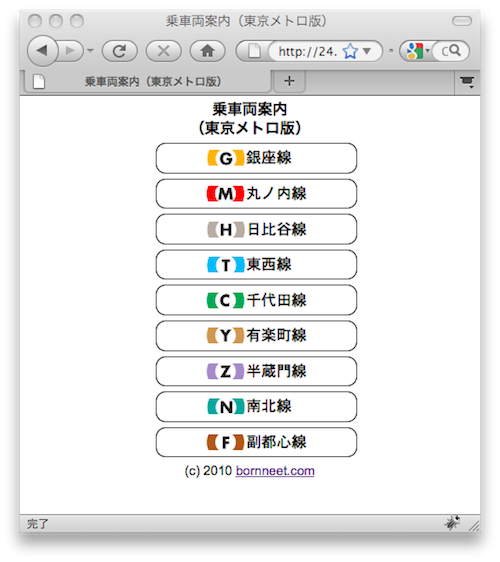The height and width of the screenshot is (562, 500).
Task: Click the toolbar toggle pill in title bar
Action: click(462, 21)
